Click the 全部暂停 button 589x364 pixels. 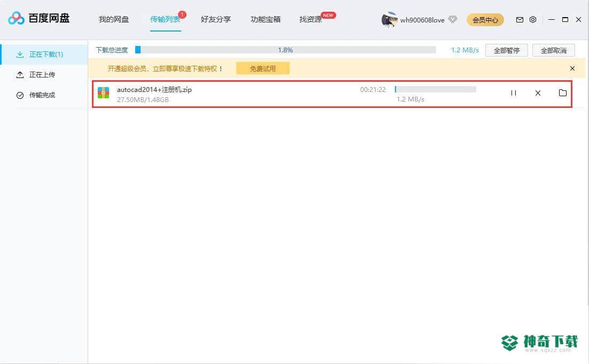pyautogui.click(x=506, y=50)
